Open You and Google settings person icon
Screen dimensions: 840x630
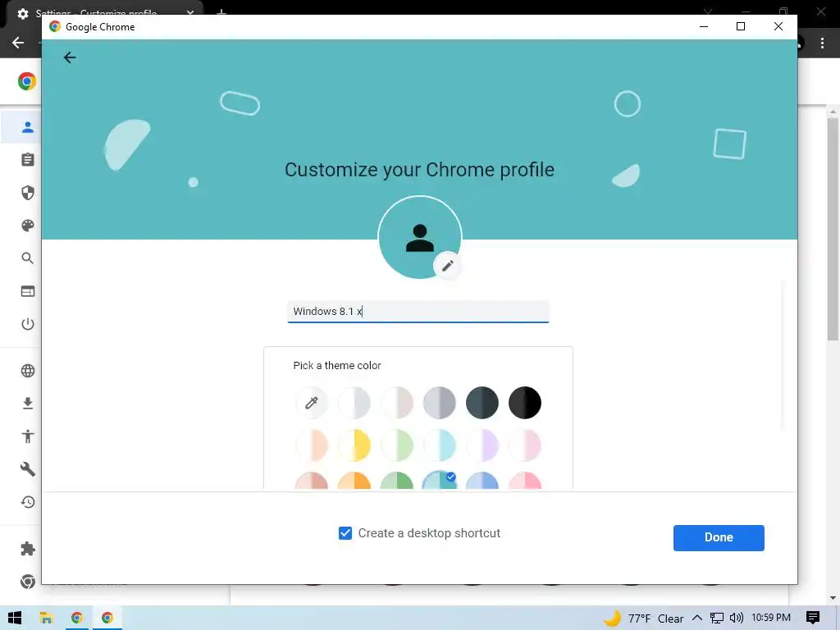28,127
